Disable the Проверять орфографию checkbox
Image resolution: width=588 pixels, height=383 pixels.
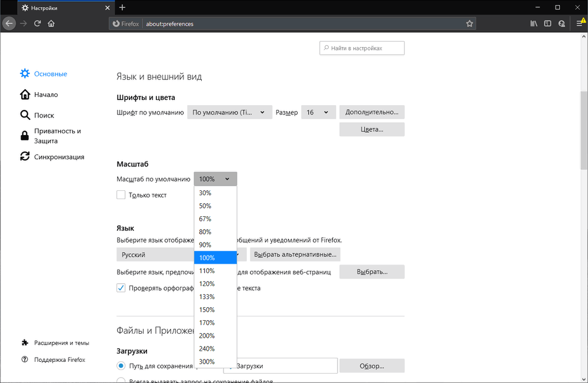pyautogui.click(x=121, y=288)
